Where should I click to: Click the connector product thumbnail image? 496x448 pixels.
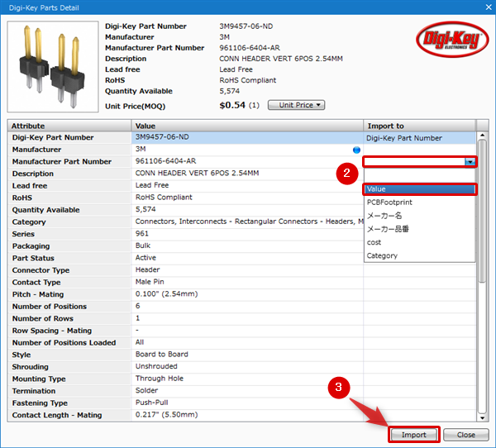[x=53, y=66]
